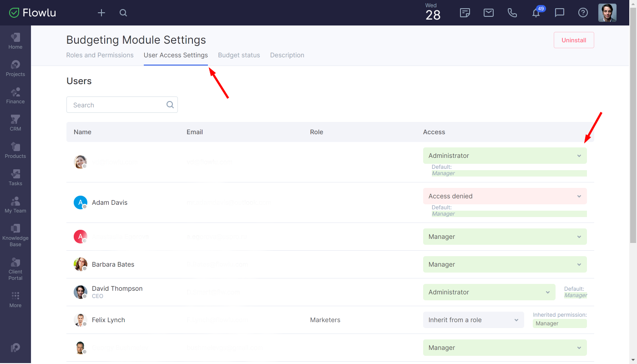Open the help question mark icon
Viewport: 637px width, 364px height.
(x=583, y=13)
